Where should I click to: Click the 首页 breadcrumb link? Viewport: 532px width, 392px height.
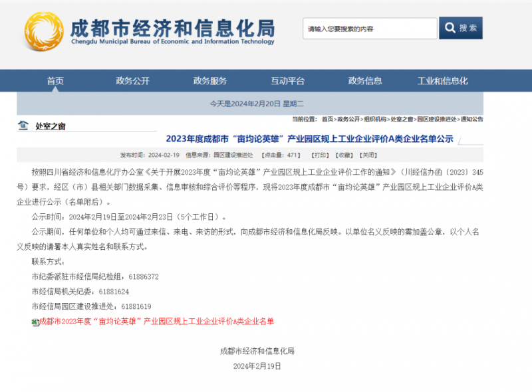tap(327, 119)
